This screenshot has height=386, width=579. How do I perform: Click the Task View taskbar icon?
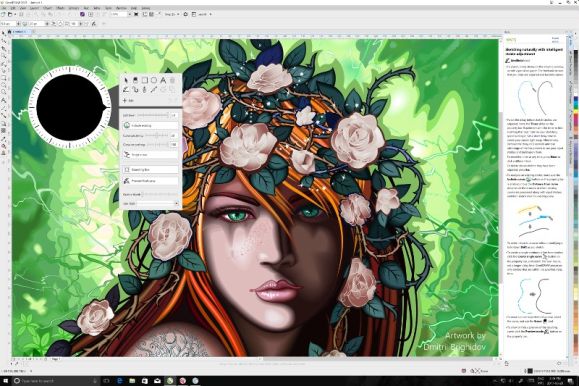(106, 381)
